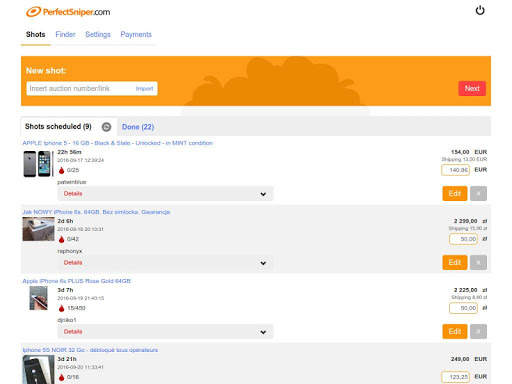Click price '2 225,00 zł'
The width and height of the screenshot is (512, 384).
pyautogui.click(x=470, y=290)
